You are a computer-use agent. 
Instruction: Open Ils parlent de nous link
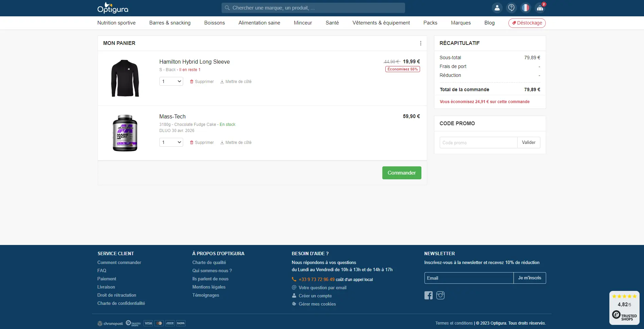pos(210,279)
